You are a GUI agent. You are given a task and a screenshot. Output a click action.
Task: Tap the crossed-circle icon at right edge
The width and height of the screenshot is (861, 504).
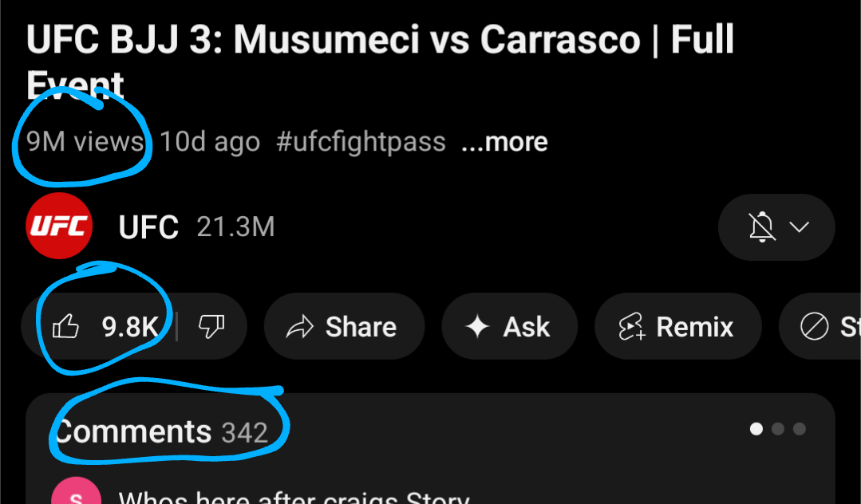click(x=814, y=327)
